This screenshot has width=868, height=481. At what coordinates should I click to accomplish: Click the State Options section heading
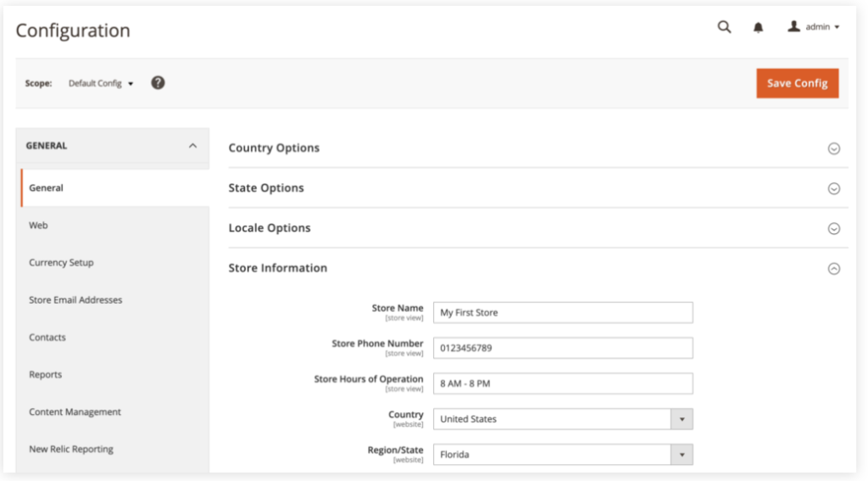tap(266, 187)
